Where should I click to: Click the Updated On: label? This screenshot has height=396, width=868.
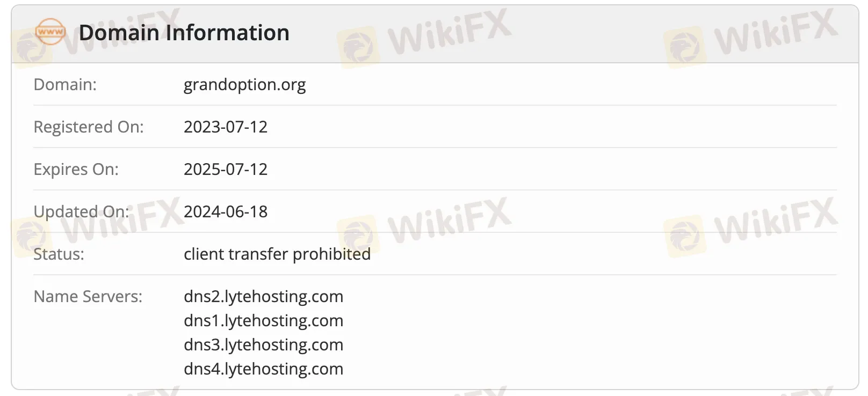point(81,212)
